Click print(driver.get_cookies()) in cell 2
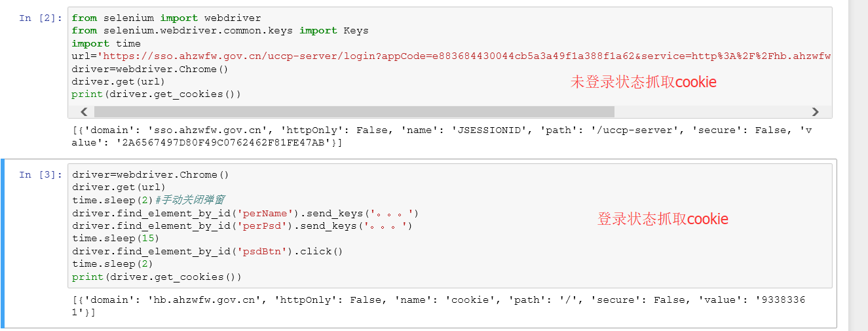Viewport: 868px width, 331px height. tap(157, 94)
